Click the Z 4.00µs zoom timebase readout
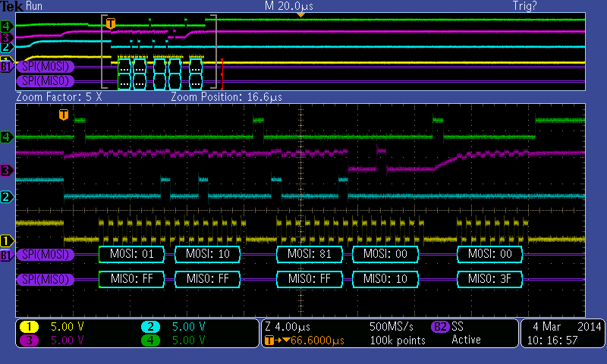The width and height of the screenshot is (607, 364). coord(288,327)
